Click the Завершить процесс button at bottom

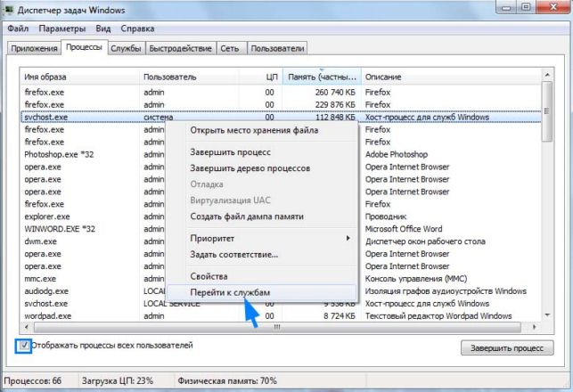[507, 348]
